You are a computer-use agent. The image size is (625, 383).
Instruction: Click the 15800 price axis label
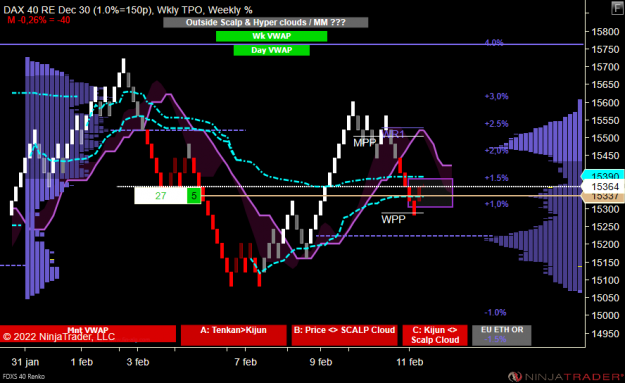pyautogui.click(x=605, y=32)
